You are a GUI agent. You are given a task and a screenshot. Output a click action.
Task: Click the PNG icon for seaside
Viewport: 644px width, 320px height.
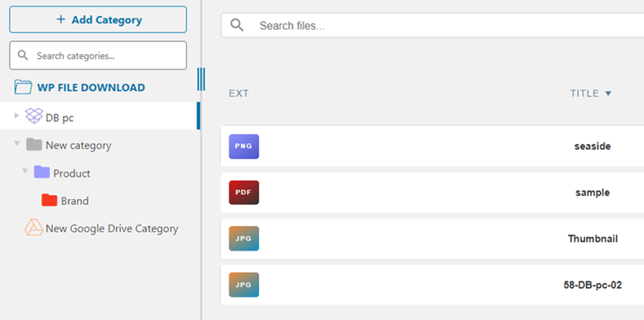(244, 147)
